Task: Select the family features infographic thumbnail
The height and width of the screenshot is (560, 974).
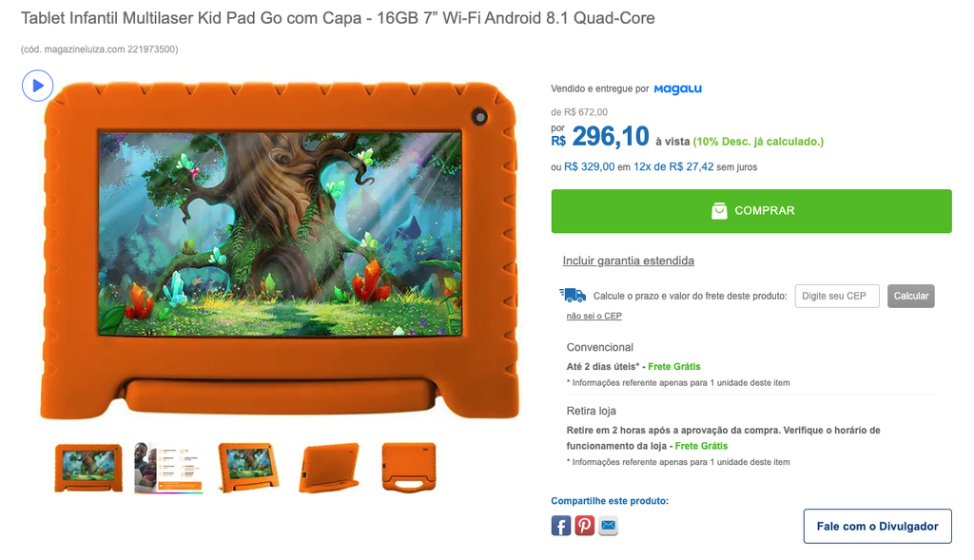Action: pyautogui.click(x=168, y=468)
